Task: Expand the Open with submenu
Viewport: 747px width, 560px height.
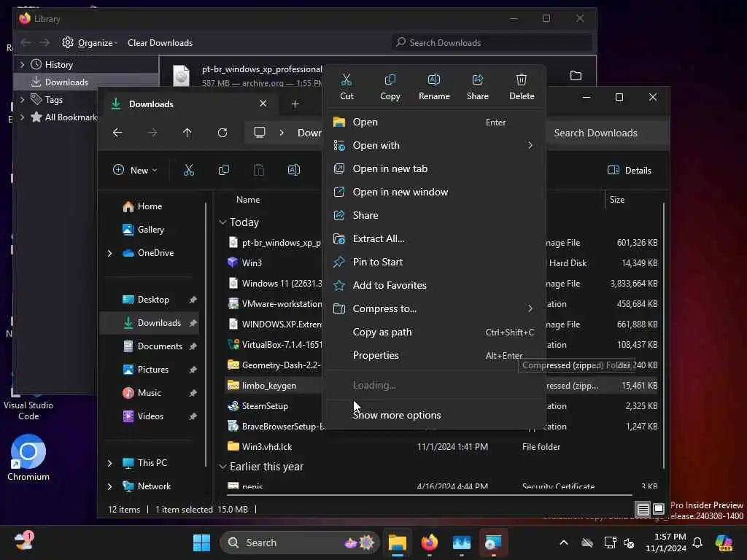Action: pyautogui.click(x=435, y=145)
